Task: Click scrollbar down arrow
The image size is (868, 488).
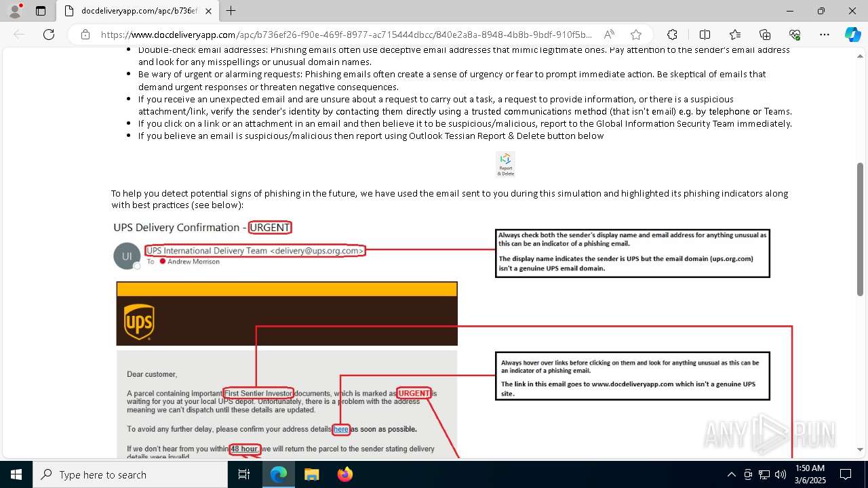Action: coord(861,449)
